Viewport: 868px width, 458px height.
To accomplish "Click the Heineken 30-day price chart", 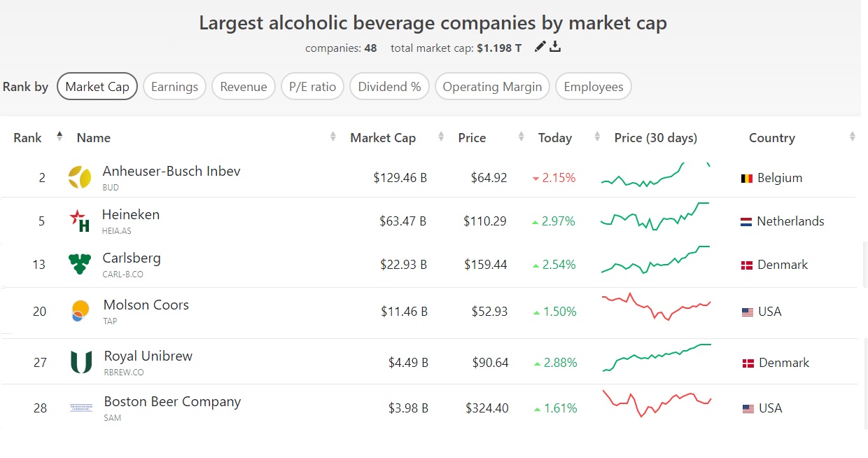I will pyautogui.click(x=655, y=216).
